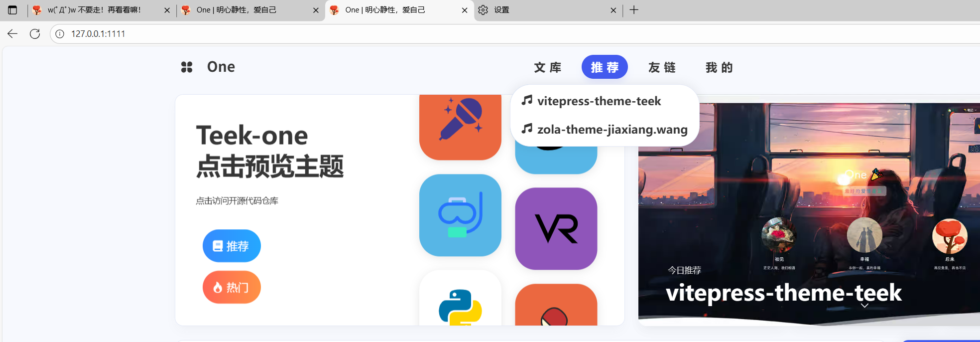Switch to the second One | 明心静性 tab

[399, 10]
